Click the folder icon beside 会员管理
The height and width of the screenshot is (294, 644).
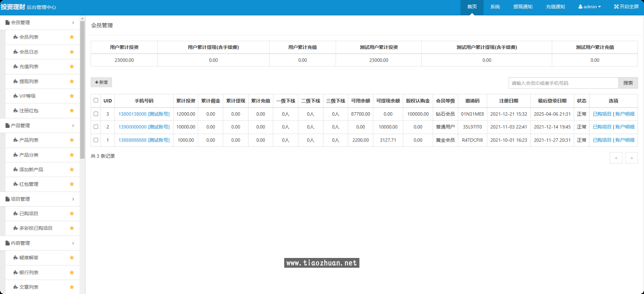pyautogui.click(x=8, y=23)
